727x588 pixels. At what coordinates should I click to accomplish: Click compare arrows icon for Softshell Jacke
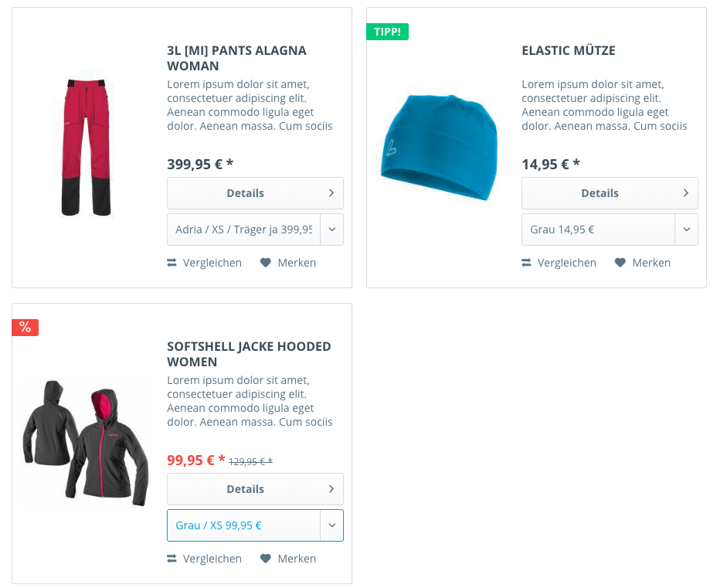click(x=172, y=559)
